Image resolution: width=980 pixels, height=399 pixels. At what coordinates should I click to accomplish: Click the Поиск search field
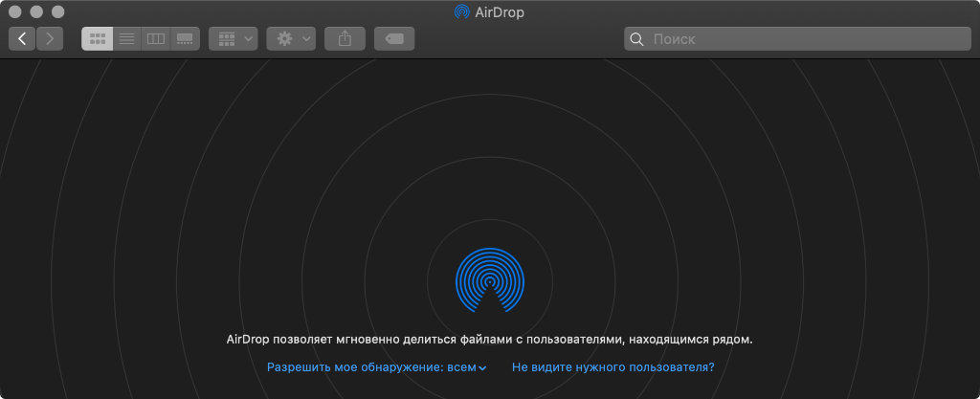797,38
